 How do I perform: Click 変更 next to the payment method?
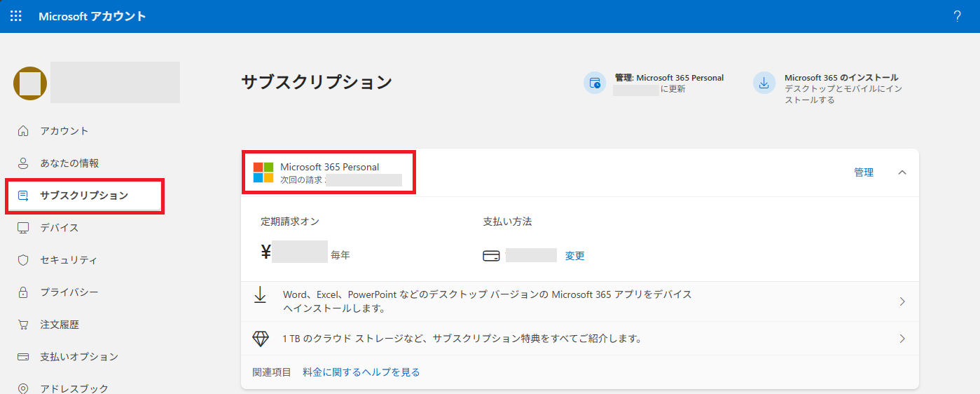point(575,256)
